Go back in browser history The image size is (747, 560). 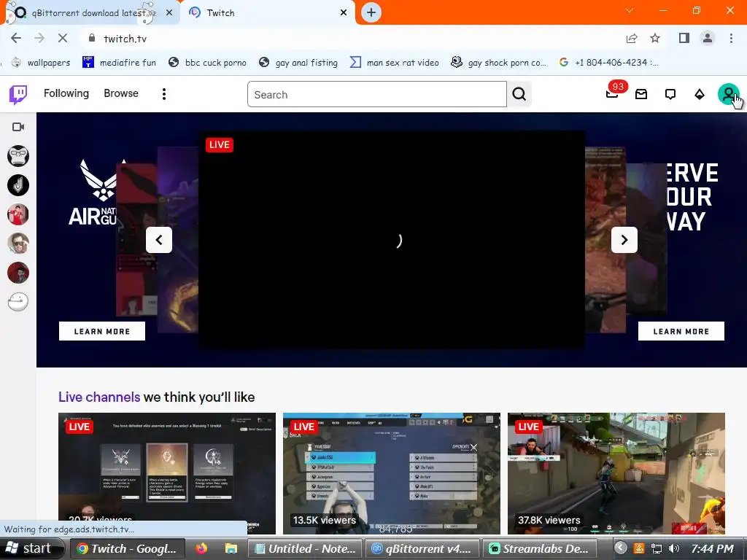click(16, 38)
